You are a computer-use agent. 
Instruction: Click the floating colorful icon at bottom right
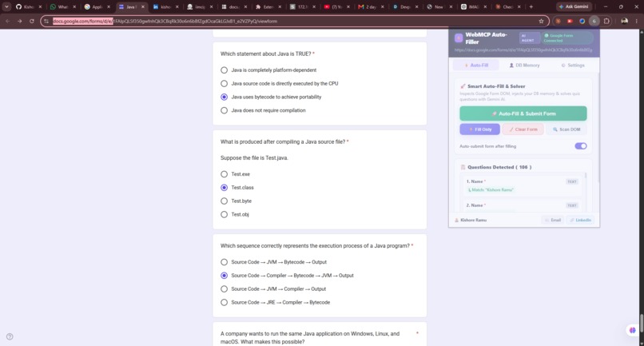pos(633,330)
